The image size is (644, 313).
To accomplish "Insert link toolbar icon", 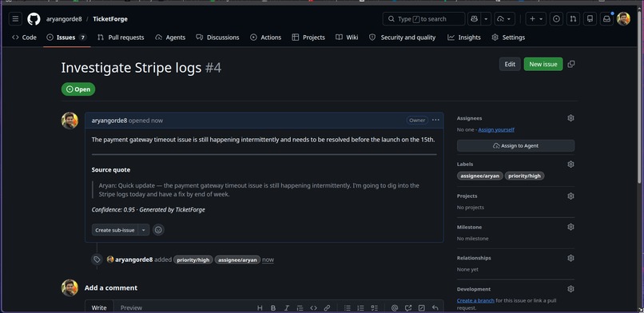I will 327,308.
